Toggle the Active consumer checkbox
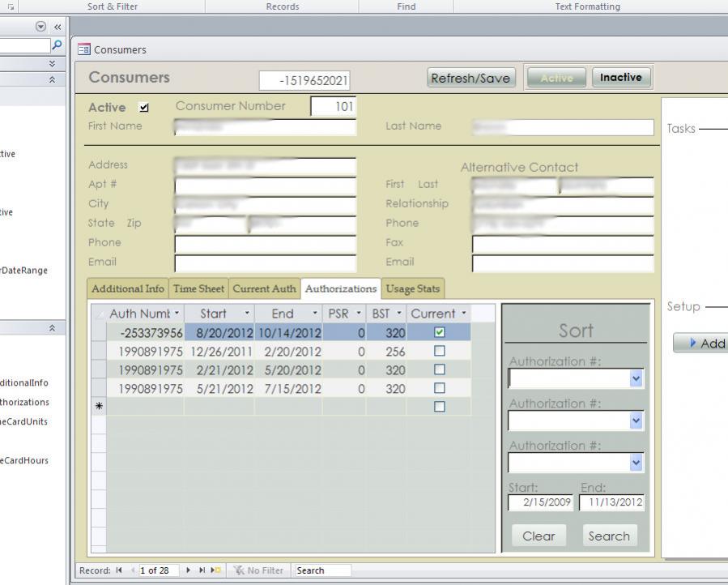Image resolution: width=728 pixels, height=585 pixels. tap(144, 107)
